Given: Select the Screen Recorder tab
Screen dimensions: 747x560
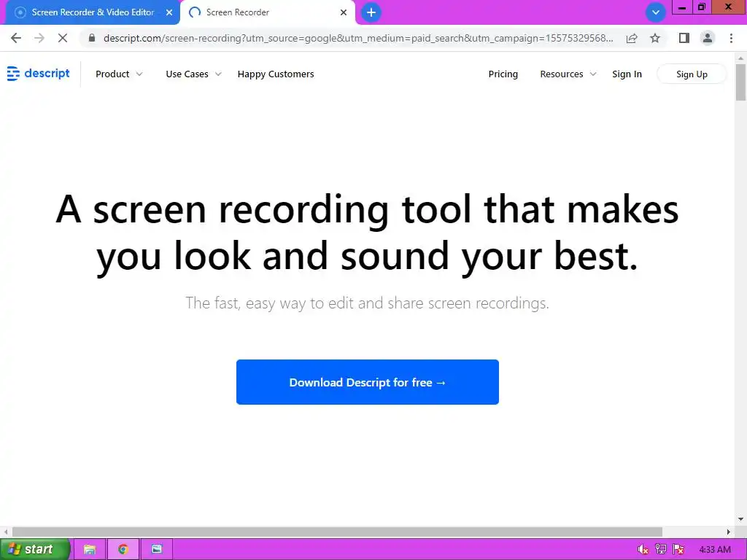Looking at the screenshot, I should tap(267, 12).
